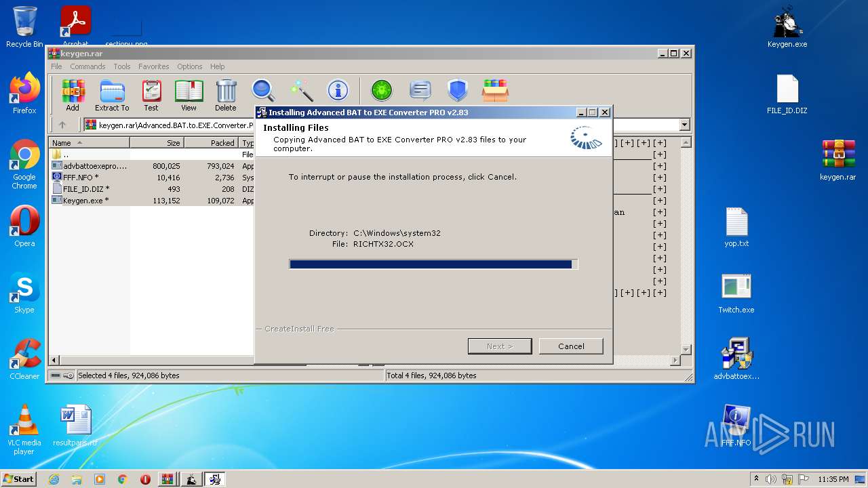This screenshot has width=868, height=488.
Task: Select the parent folder '..' entry
Action: (152, 155)
